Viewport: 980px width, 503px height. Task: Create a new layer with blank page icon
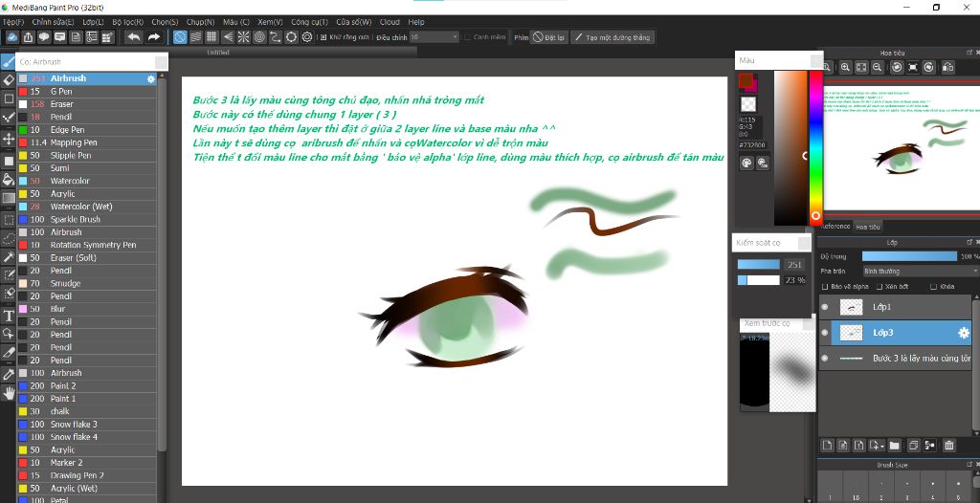[827, 445]
